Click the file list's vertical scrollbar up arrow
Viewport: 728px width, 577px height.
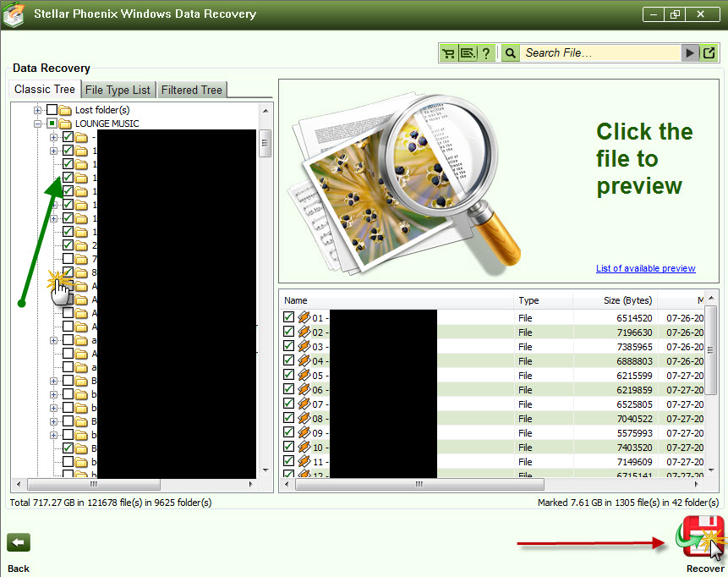pos(711,297)
